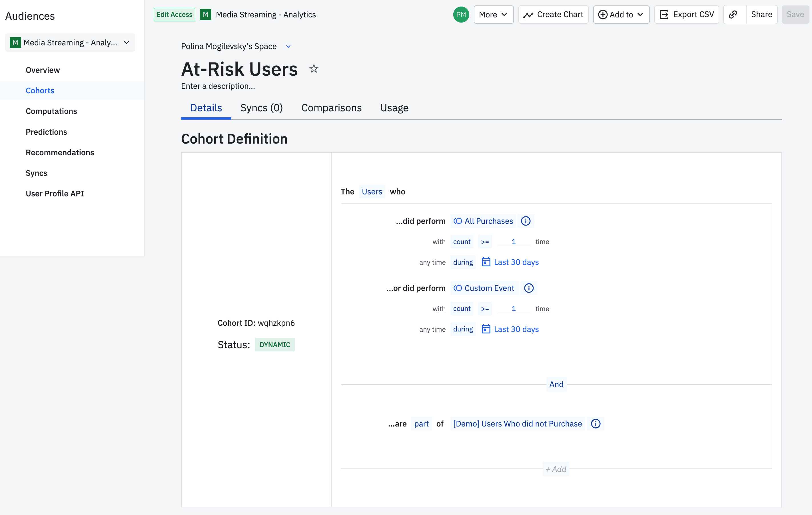The width and height of the screenshot is (812, 515).
Task: Click the PM avatar in the top bar
Action: coord(461,15)
